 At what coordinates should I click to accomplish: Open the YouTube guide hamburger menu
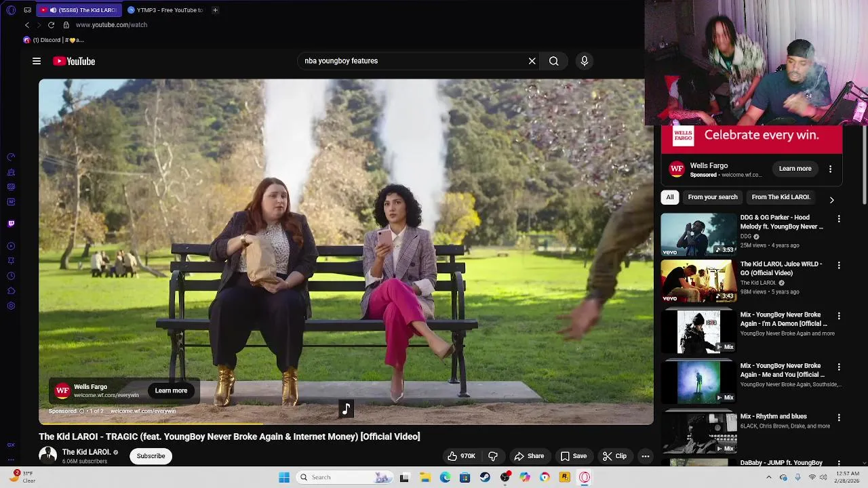pyautogui.click(x=37, y=61)
